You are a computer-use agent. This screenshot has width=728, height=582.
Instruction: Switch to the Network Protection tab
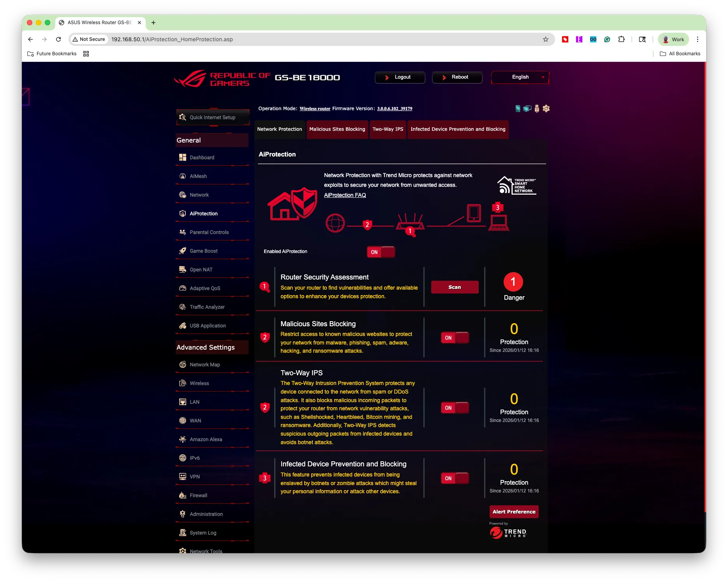click(279, 129)
